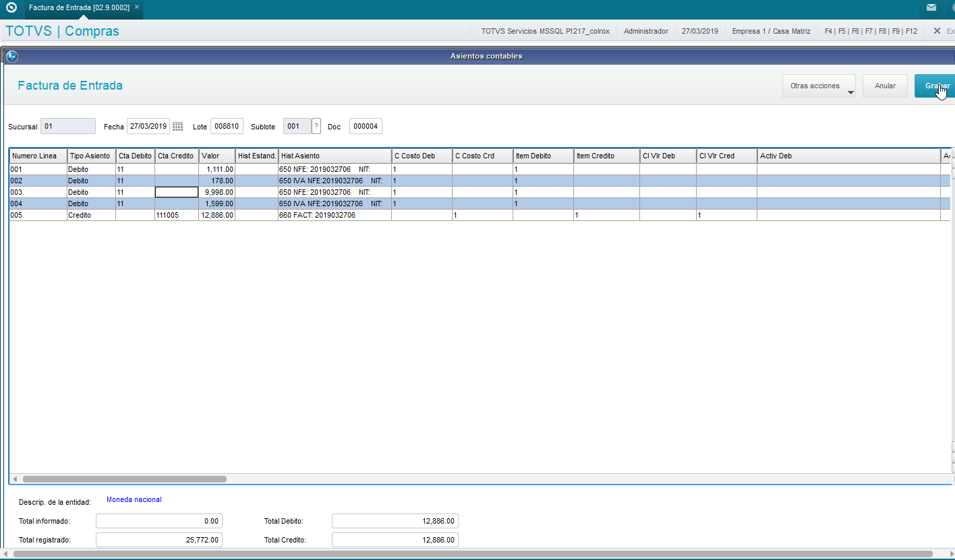Click Empresa 1 / Casa Matriz label

(x=772, y=31)
